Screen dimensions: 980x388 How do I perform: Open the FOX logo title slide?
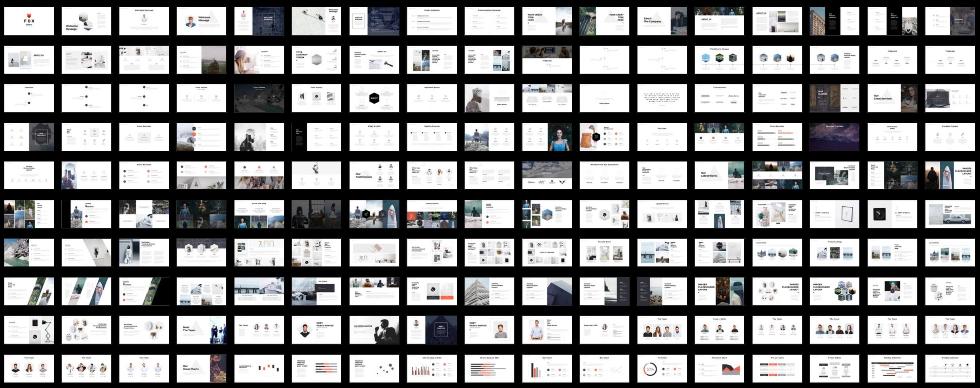click(x=29, y=21)
